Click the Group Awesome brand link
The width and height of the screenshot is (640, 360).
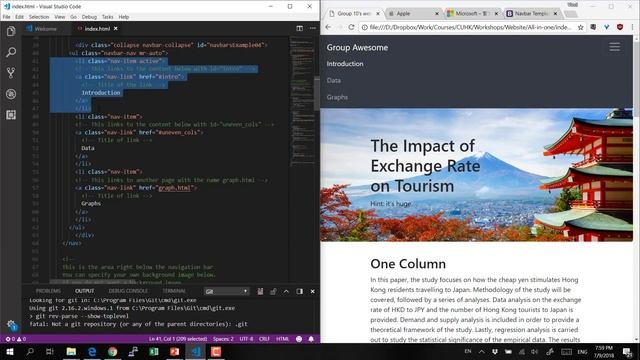click(357, 47)
